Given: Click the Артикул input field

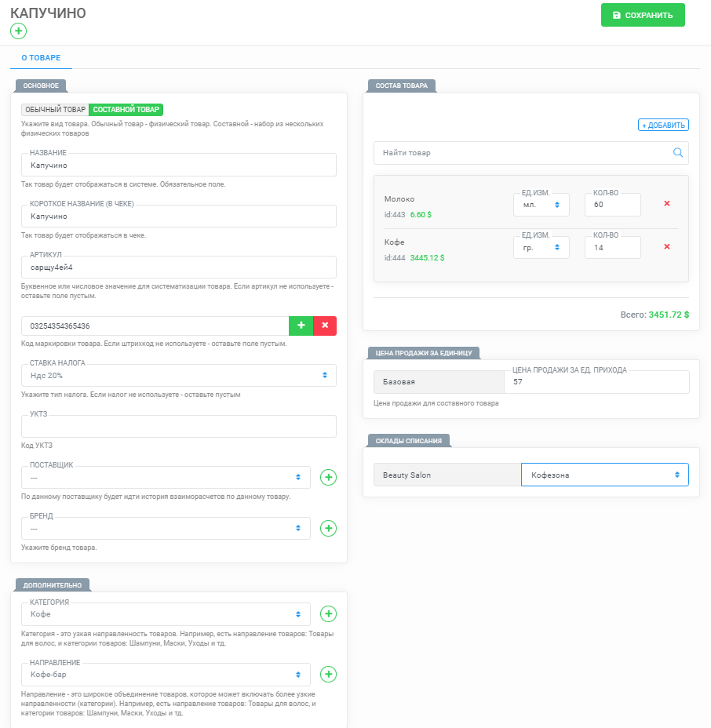Looking at the screenshot, I should point(179,267).
